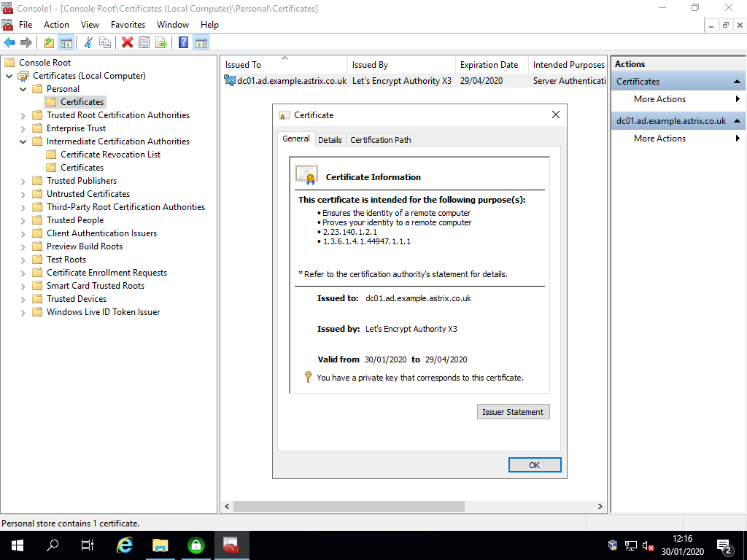Image resolution: width=747 pixels, height=560 pixels.
Task: Toggle the Show/Hide Action Pane icon
Action: click(202, 42)
